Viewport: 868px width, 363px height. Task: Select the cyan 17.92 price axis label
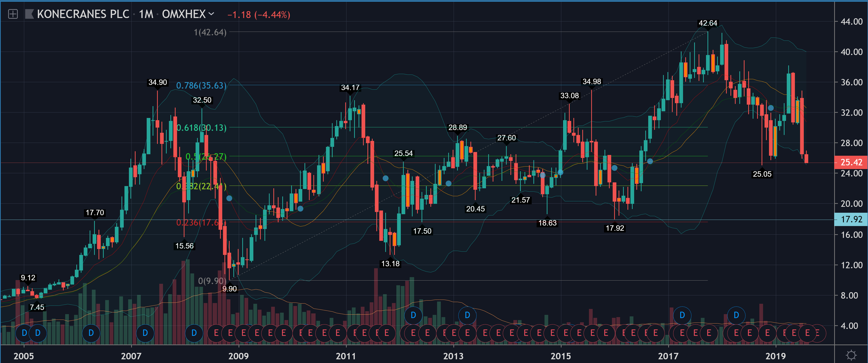point(851,219)
